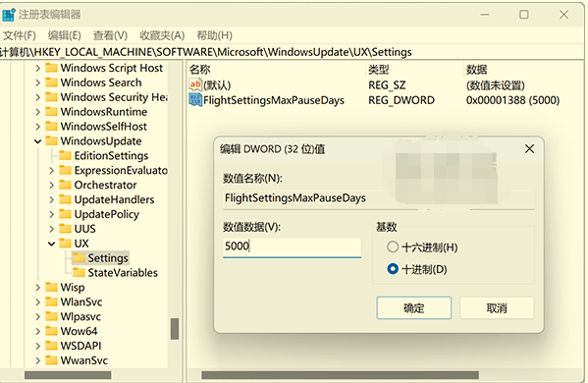
Task: Select the Settings tree item
Action: tap(108, 258)
